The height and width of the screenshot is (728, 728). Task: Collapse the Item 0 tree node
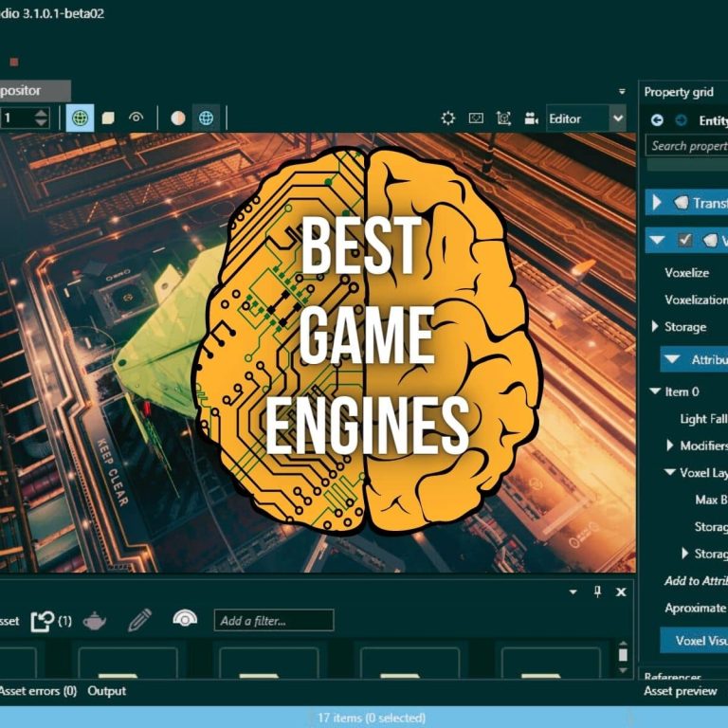point(655,391)
